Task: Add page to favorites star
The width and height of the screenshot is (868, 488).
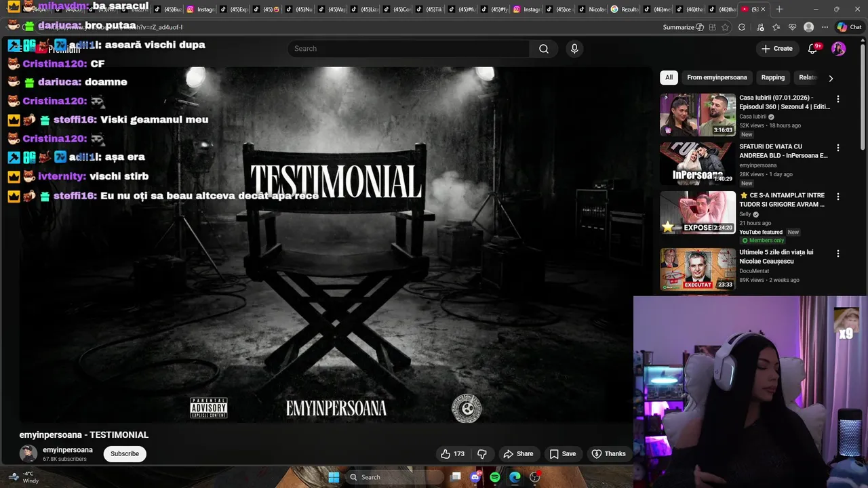Action: [726, 27]
